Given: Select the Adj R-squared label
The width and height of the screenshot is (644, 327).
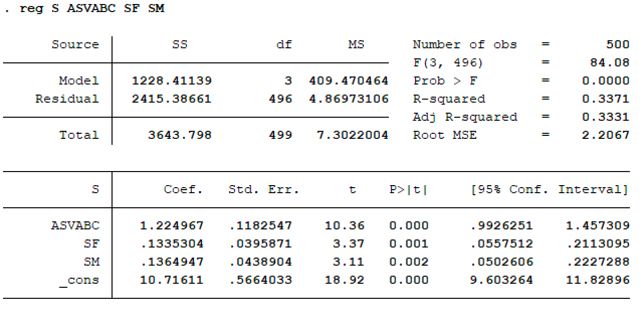Looking at the screenshot, I should 465,117.
